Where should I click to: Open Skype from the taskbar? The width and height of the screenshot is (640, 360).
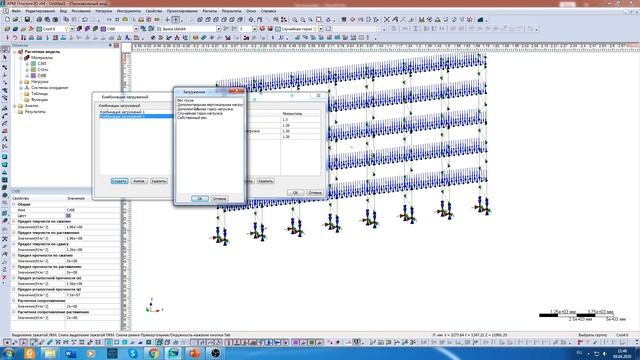(x=133, y=353)
